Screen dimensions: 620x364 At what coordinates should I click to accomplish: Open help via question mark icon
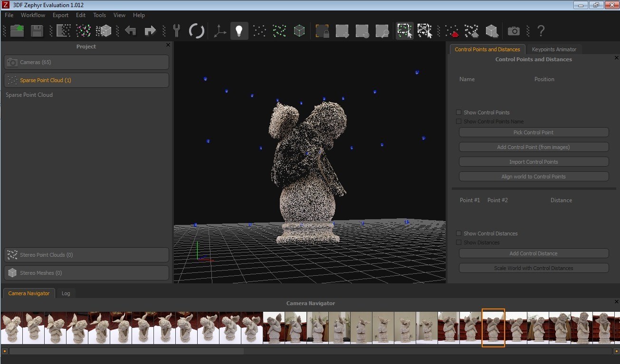541,31
